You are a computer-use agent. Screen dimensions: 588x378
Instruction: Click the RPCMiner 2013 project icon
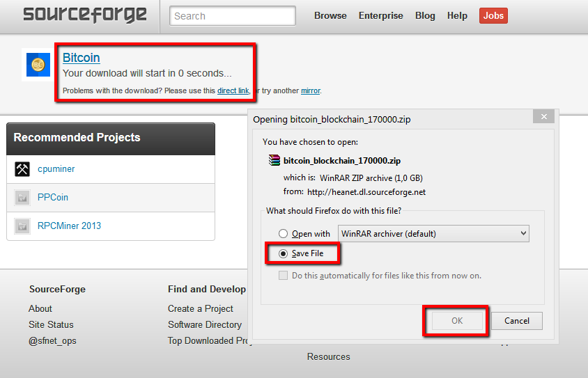pyautogui.click(x=22, y=226)
